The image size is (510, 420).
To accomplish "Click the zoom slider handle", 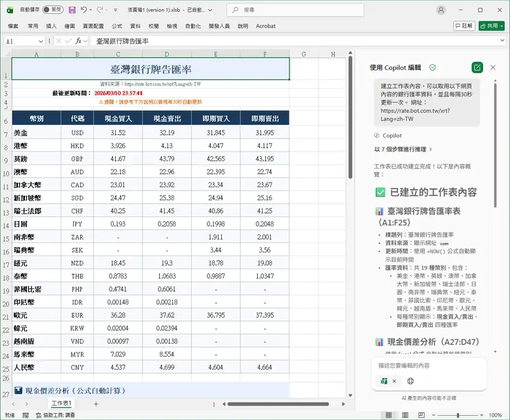I will (458, 415).
